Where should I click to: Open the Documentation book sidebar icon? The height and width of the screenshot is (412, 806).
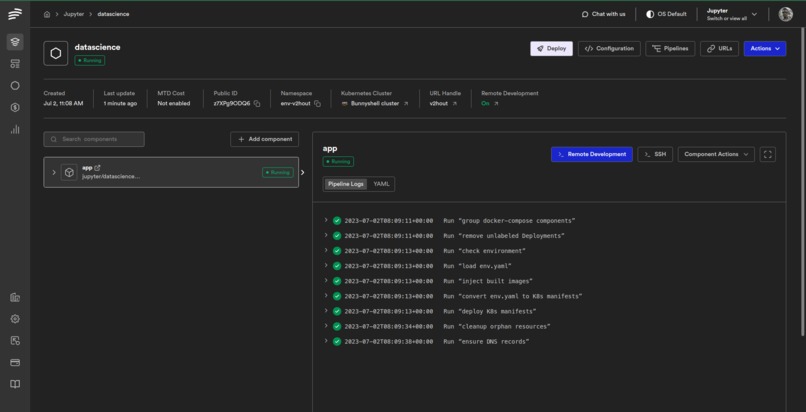click(15, 384)
